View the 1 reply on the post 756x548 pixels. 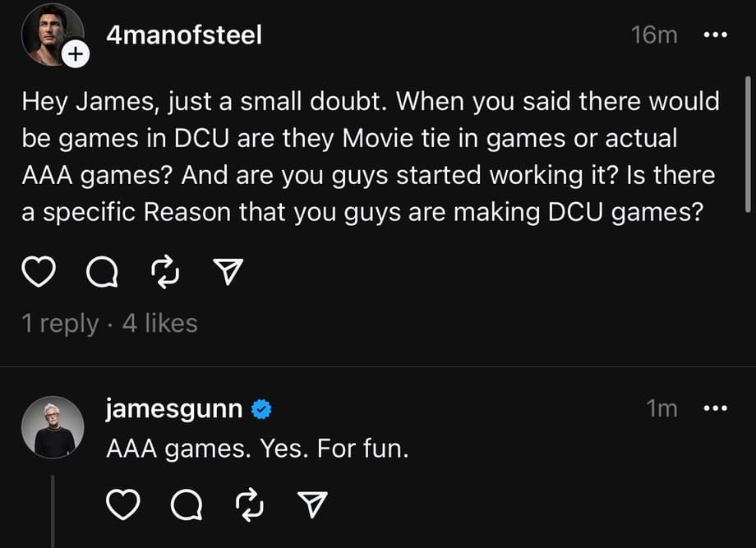[x=59, y=323]
